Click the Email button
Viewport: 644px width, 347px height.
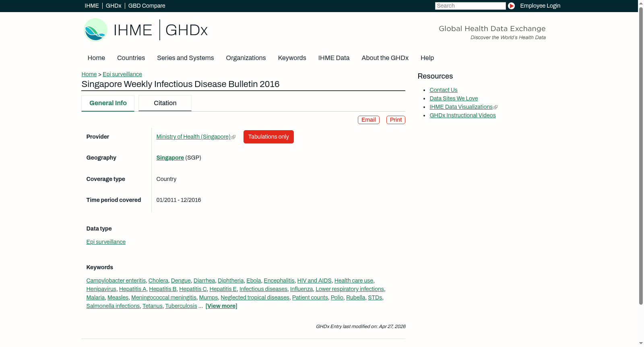(x=369, y=120)
